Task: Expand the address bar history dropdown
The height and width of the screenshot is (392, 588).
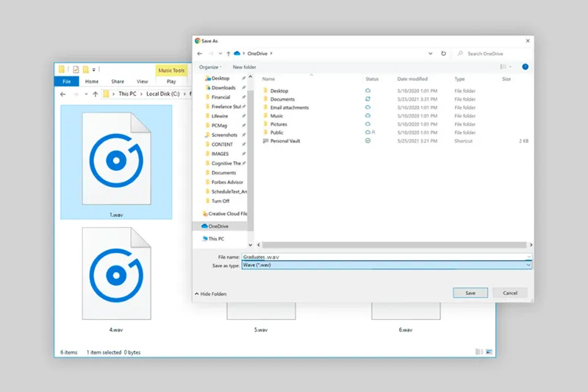Action: [431, 53]
